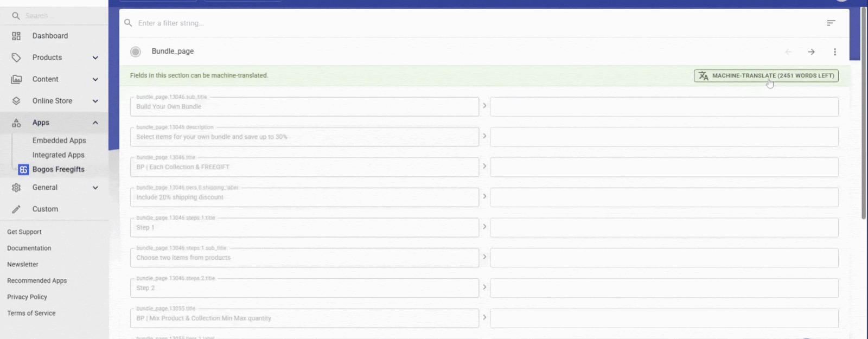The width and height of the screenshot is (868, 339).
Task: Expand the Online Store menu chevron
Action: coord(95,101)
